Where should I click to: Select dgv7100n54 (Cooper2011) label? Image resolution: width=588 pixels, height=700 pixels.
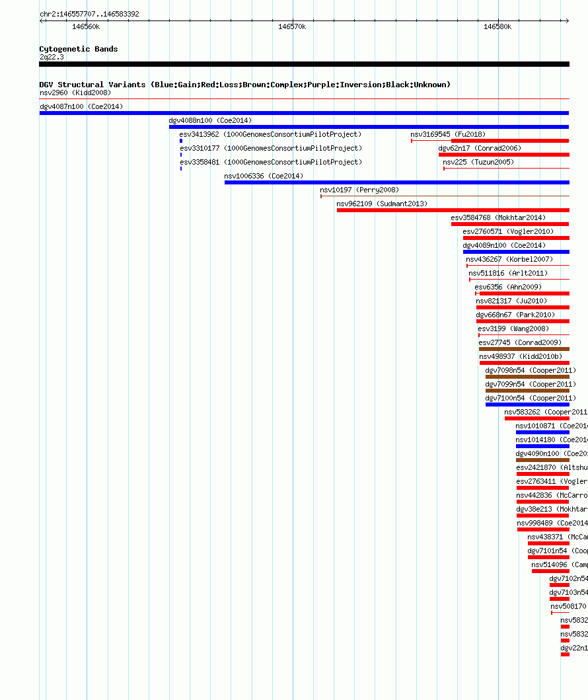[x=531, y=398]
